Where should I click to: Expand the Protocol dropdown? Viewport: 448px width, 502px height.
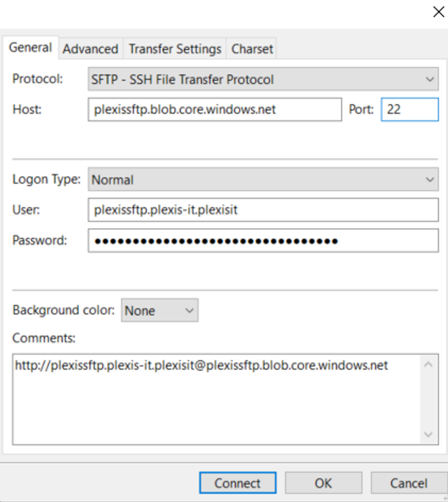pos(263,79)
